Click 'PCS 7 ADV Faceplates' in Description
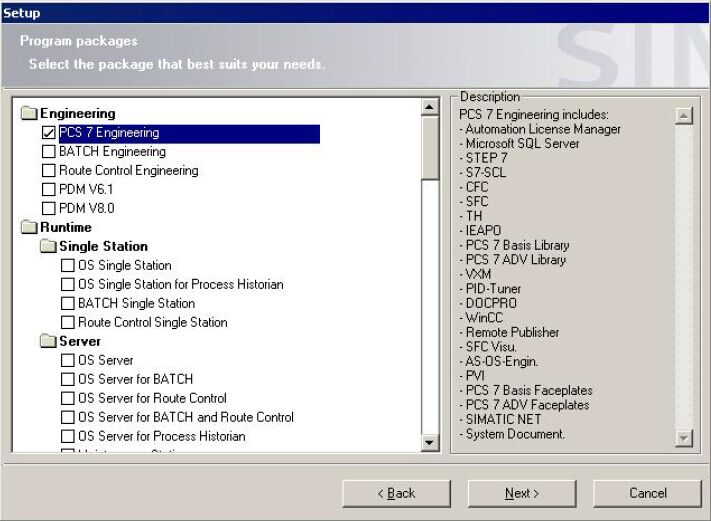This screenshot has width=711, height=521. point(527,405)
